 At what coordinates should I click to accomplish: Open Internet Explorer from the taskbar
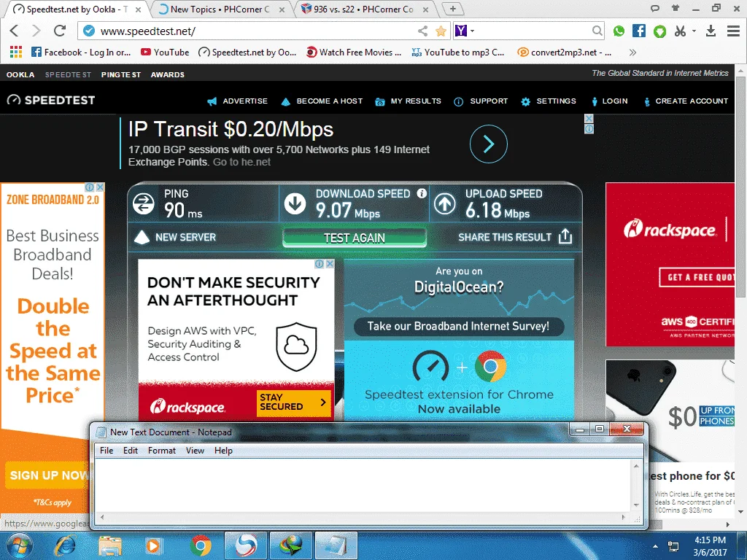[64, 545]
